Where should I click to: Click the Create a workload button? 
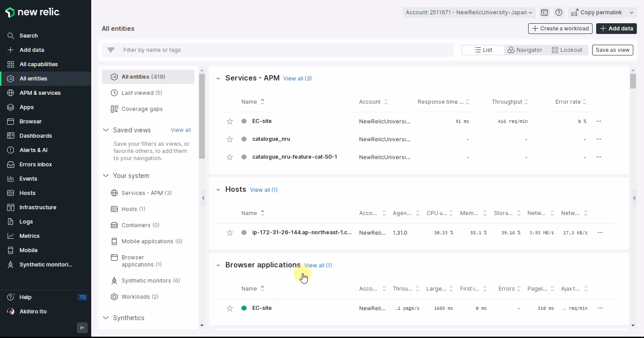[x=560, y=28]
